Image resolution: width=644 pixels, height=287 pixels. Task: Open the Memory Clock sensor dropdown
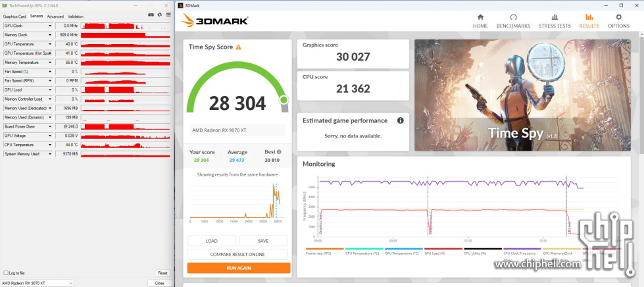point(50,35)
